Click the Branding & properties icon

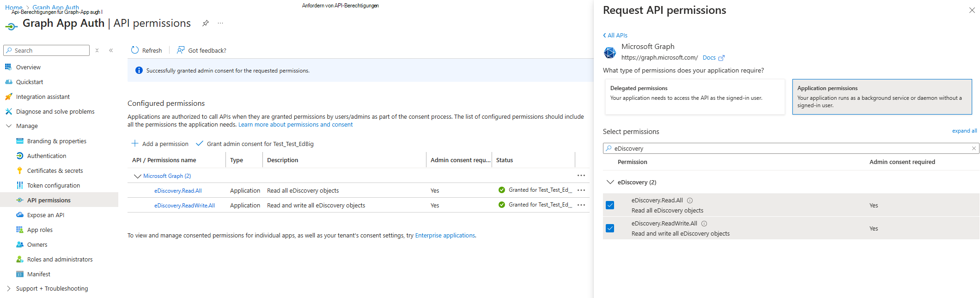[x=19, y=141]
